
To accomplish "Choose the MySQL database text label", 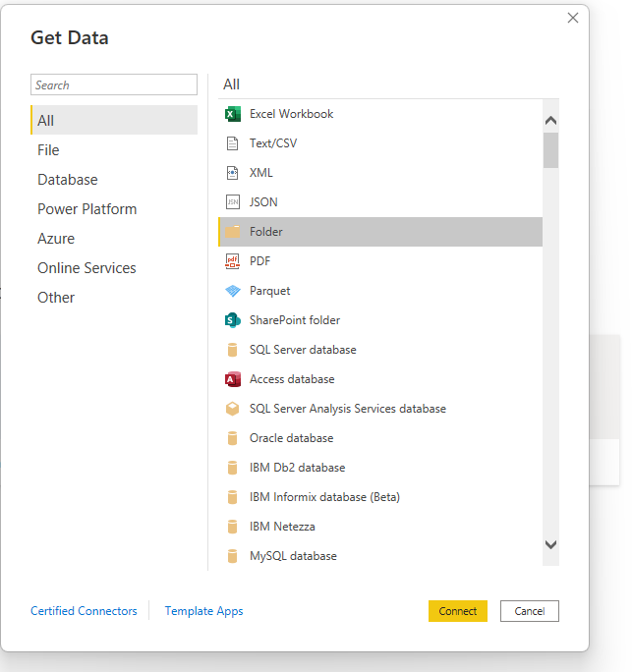I will click(x=293, y=556).
